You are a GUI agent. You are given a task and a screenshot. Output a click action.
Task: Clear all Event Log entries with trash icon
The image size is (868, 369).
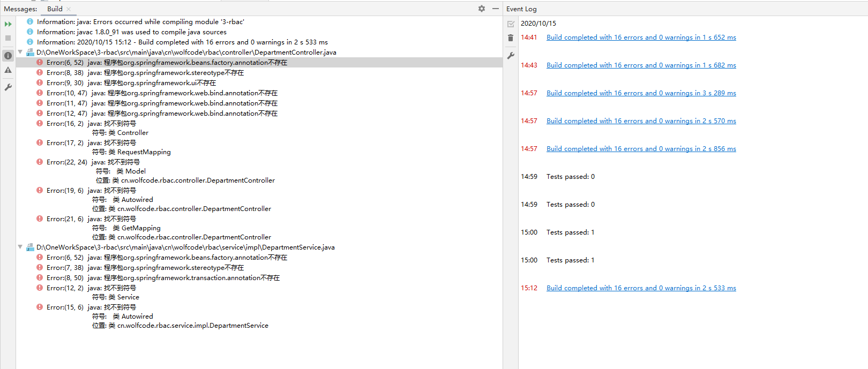click(x=511, y=38)
